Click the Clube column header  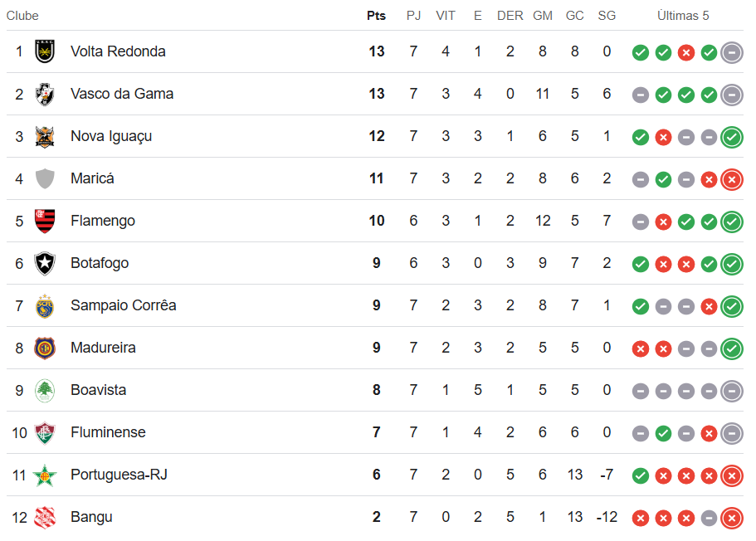coord(22,16)
